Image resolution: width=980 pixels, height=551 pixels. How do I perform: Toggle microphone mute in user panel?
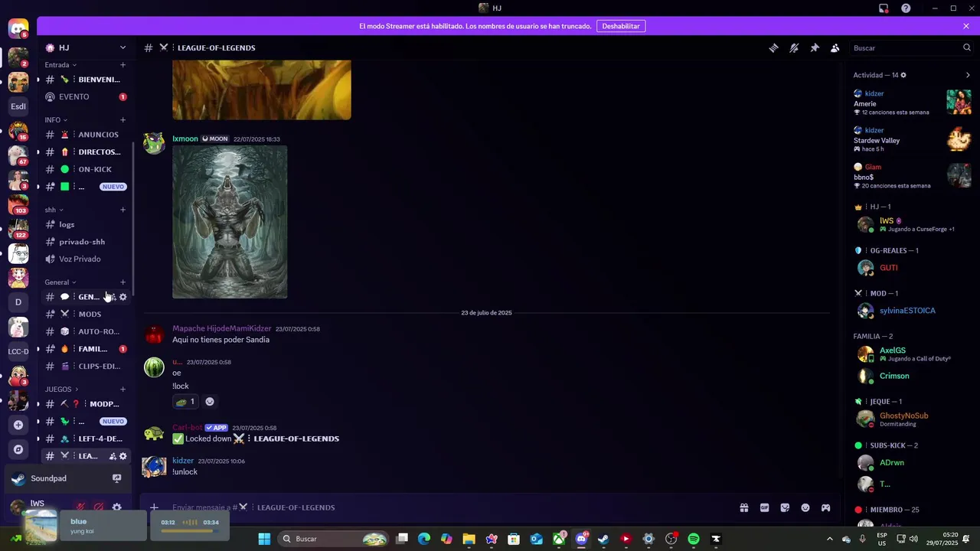click(x=80, y=507)
